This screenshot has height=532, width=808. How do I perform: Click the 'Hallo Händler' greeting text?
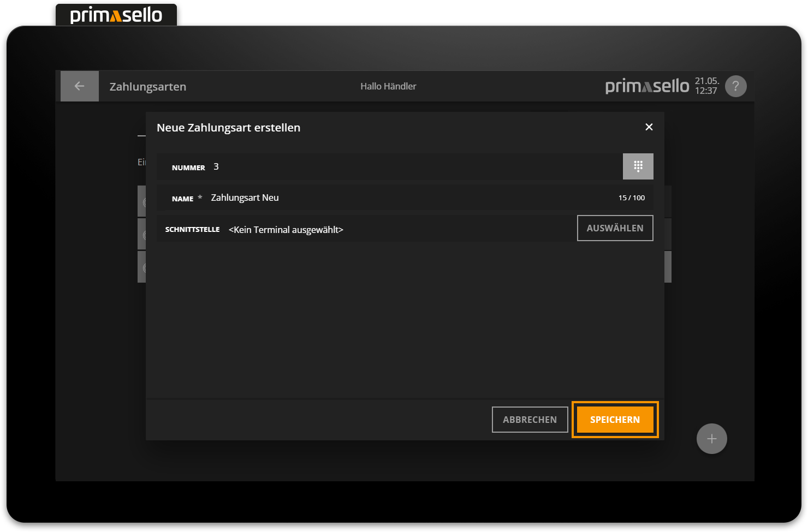coord(388,86)
